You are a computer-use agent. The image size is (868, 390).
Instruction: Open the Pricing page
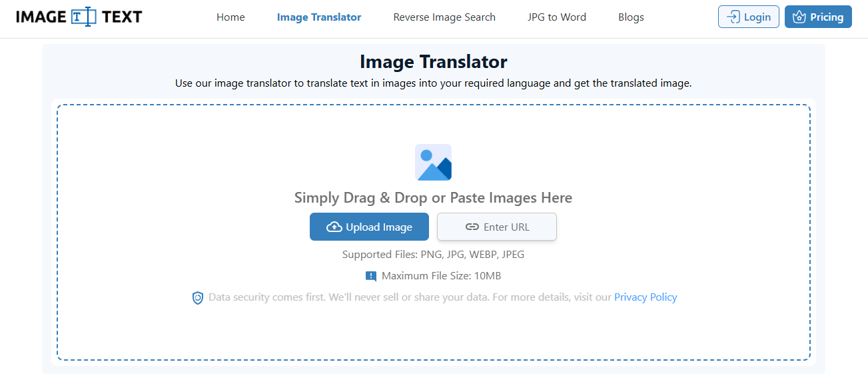pyautogui.click(x=818, y=17)
